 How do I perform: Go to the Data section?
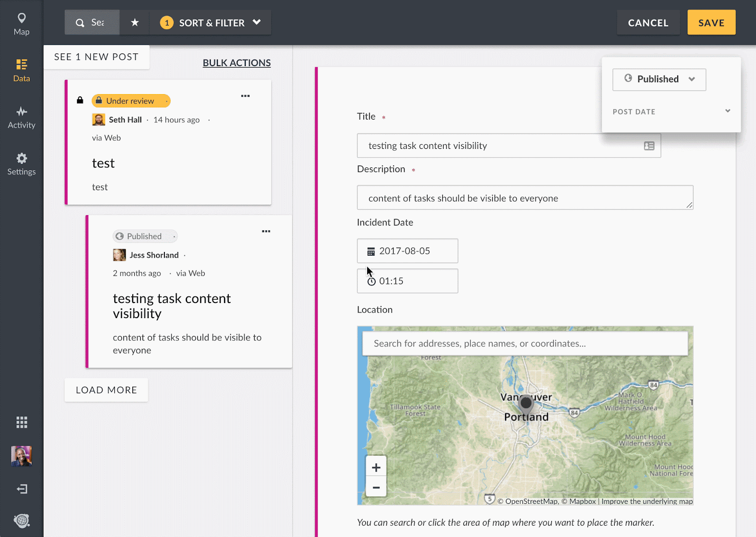21,70
